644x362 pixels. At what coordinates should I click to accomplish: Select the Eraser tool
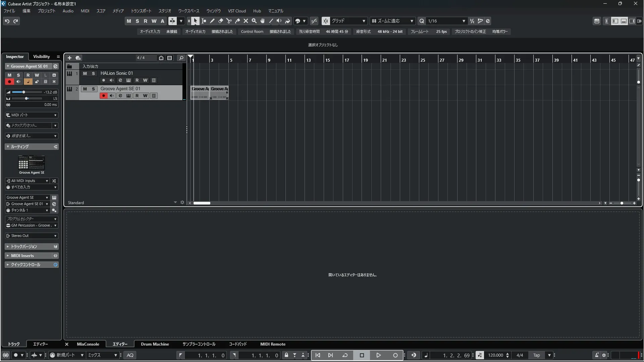221,21
